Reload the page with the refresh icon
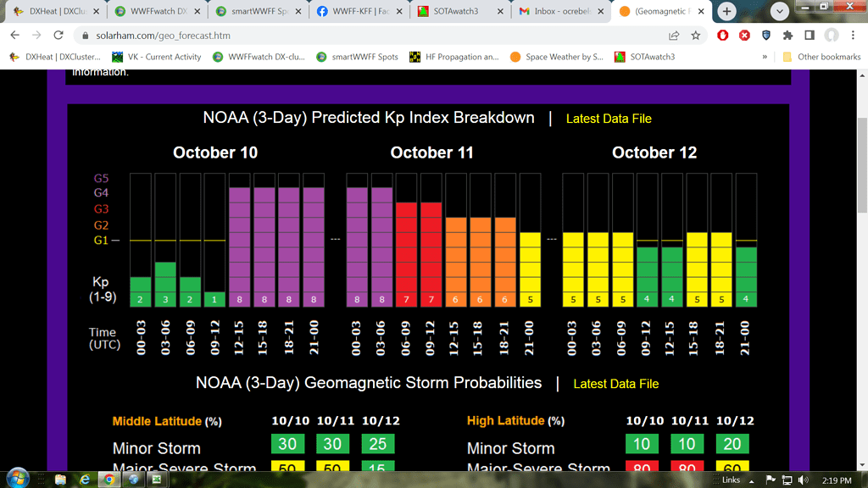The height and width of the screenshot is (488, 868). pos(58,36)
